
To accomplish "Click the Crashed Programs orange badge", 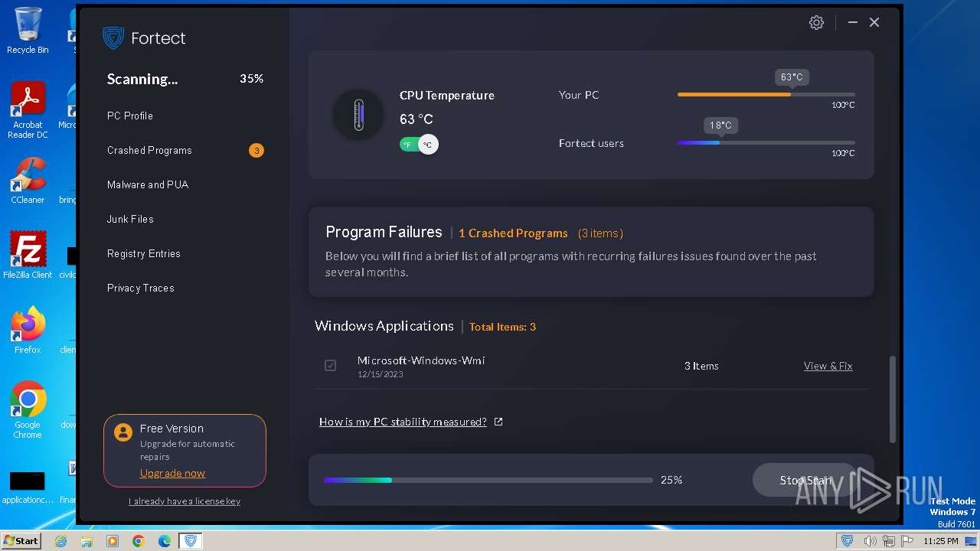I will pyautogui.click(x=256, y=151).
